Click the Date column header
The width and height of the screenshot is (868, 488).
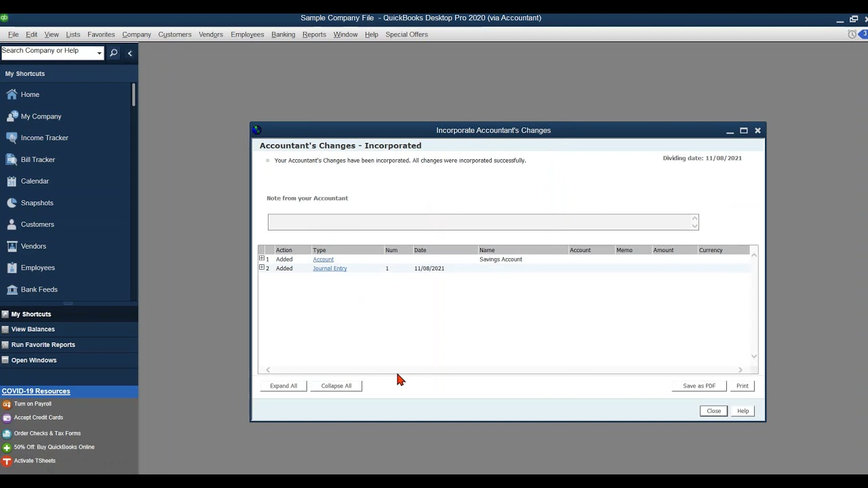(x=445, y=250)
